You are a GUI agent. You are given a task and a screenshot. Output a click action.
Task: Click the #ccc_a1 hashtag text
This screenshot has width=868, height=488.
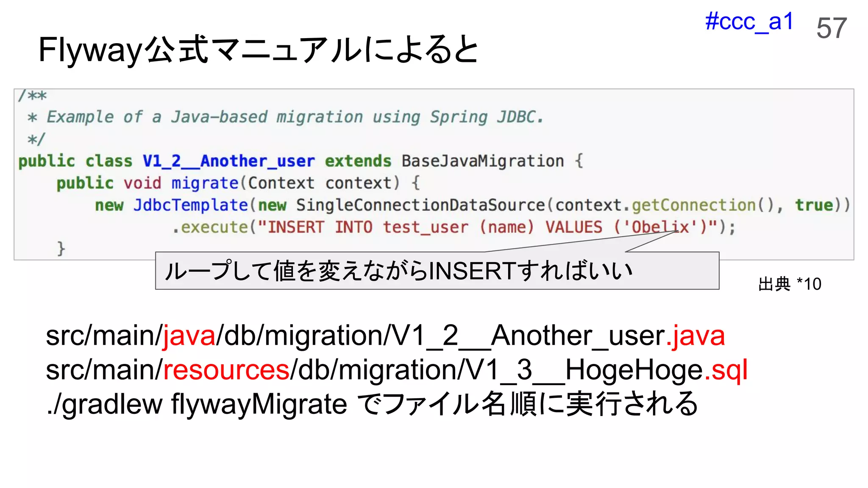(749, 22)
